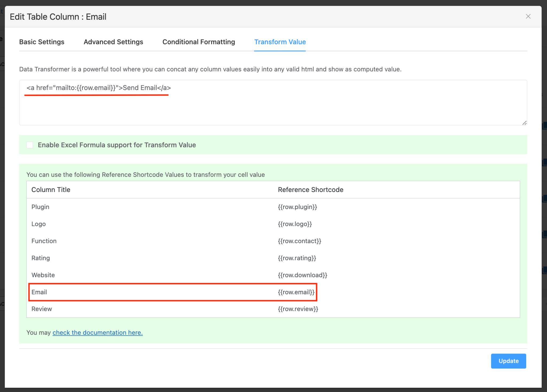Open the Advanced Settings tab
Image resolution: width=547 pixels, height=392 pixels.
(113, 42)
